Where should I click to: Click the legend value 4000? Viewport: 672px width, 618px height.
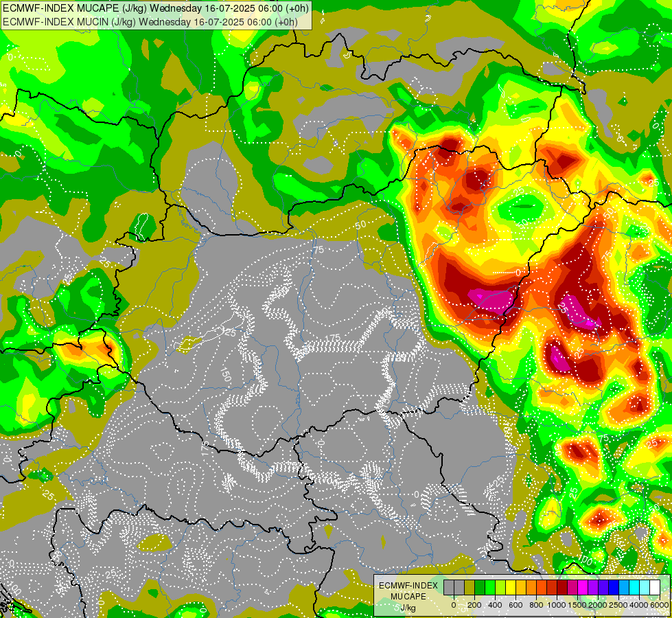639,605
